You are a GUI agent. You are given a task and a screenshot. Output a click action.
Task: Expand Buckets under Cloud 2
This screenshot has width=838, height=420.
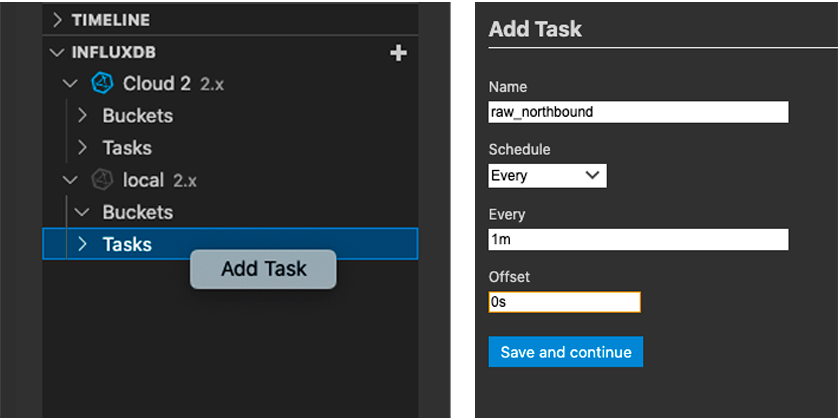click(x=82, y=115)
